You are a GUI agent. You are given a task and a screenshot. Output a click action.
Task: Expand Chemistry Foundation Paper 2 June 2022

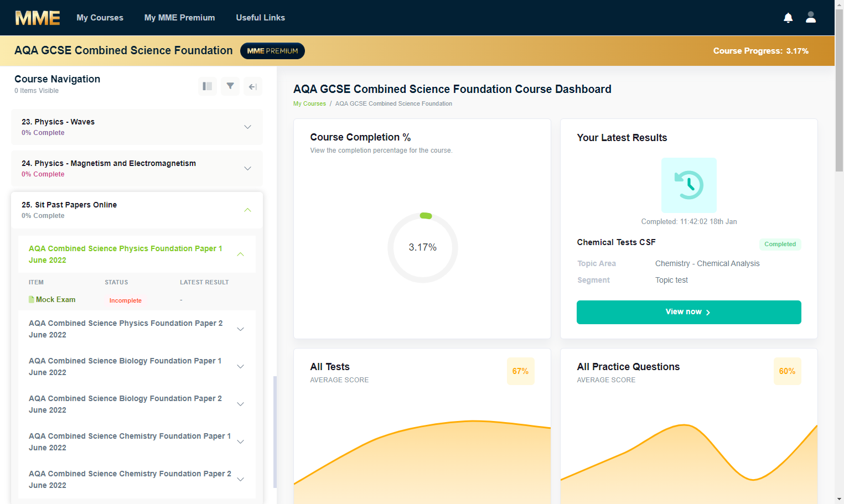(137, 479)
